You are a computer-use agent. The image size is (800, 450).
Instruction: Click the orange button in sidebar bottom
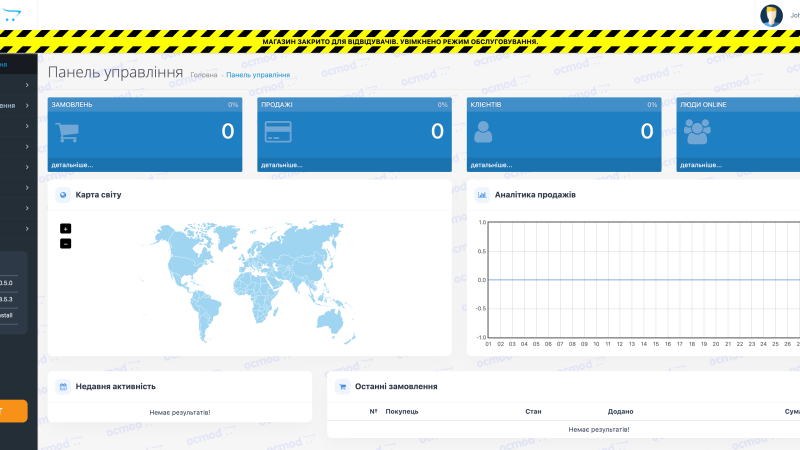click(x=14, y=411)
